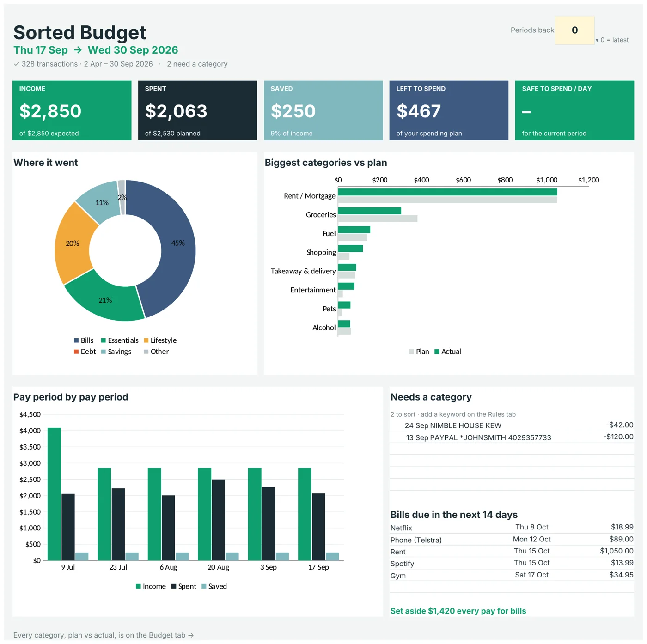This screenshot has width=647, height=644.
Task: Click the Netflix bill row
Action: pos(512,528)
